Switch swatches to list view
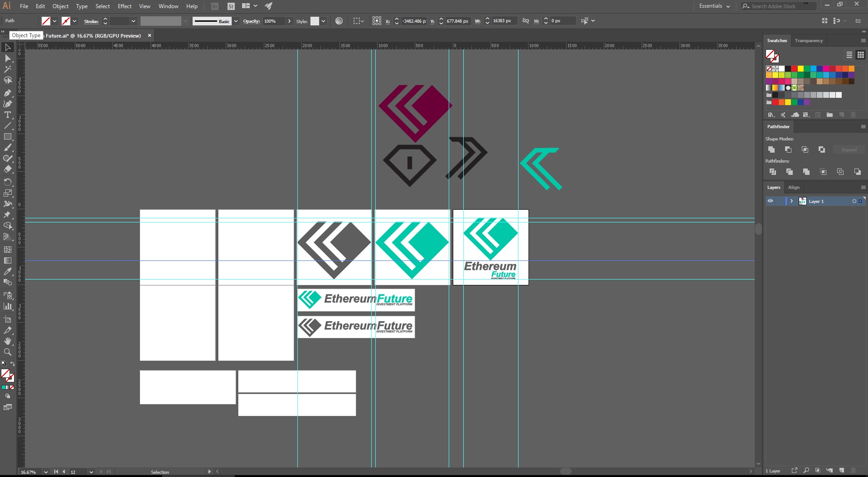The image size is (868, 477). click(x=849, y=55)
